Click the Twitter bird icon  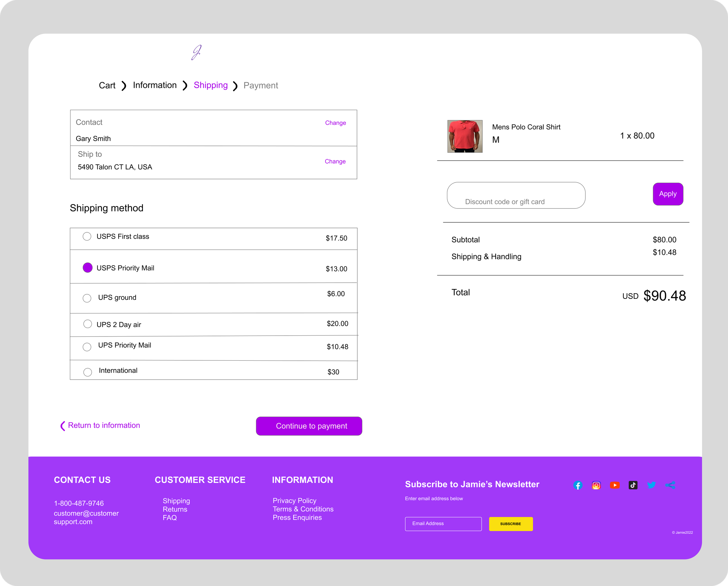(x=651, y=485)
